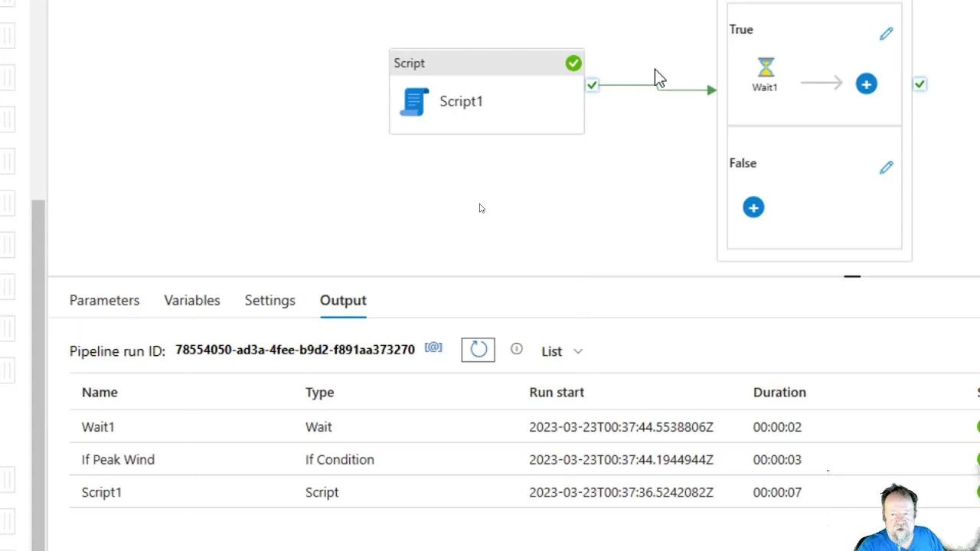Click the Type column header

(x=320, y=393)
